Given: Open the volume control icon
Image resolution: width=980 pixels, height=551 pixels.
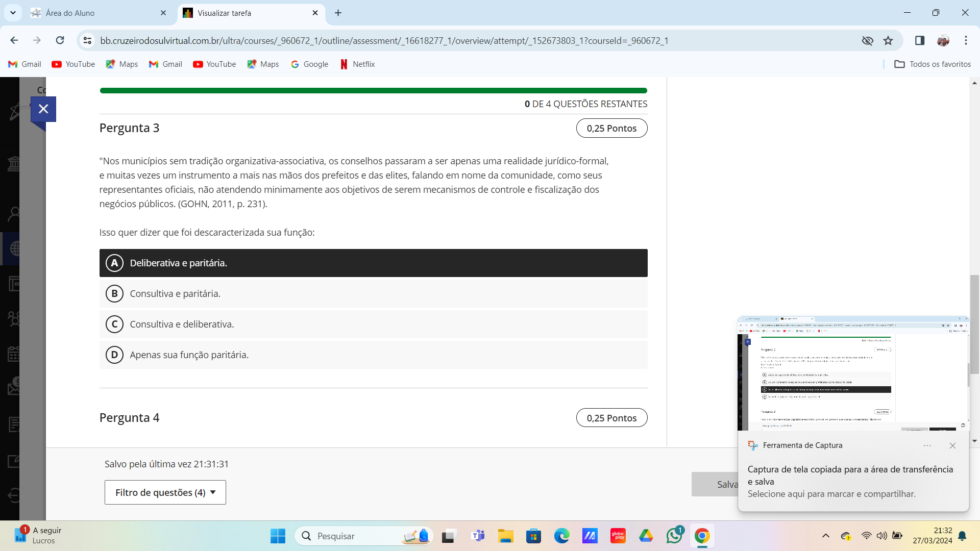Looking at the screenshot, I should 881,536.
